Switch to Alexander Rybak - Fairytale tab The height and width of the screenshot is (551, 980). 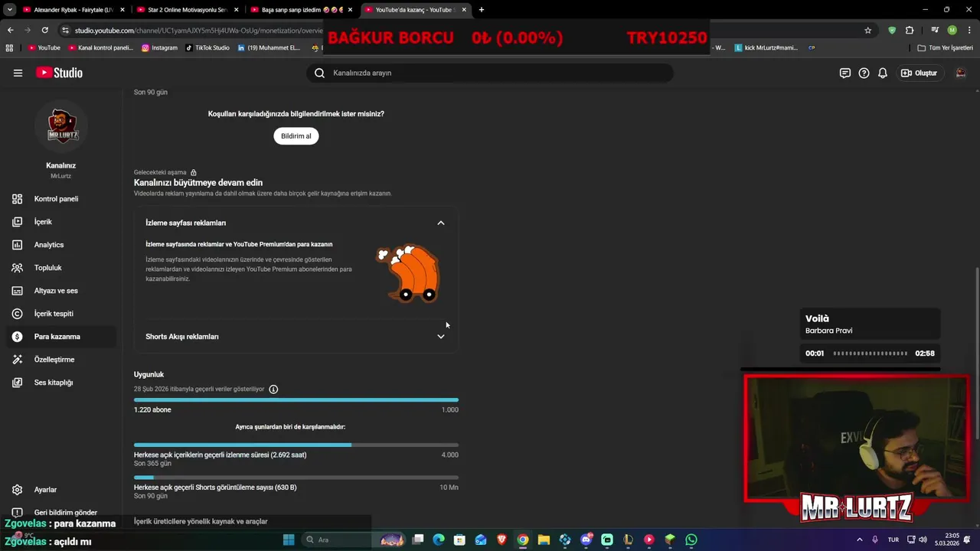point(73,10)
